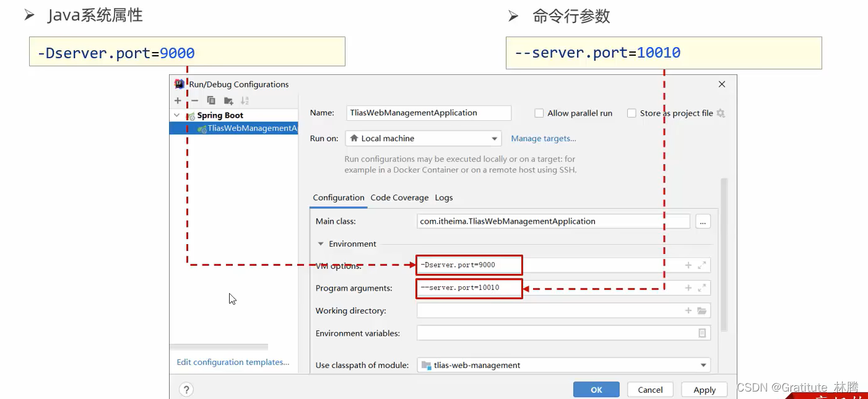Click the Remove configuration minus icon
868x399 pixels.
coord(194,100)
